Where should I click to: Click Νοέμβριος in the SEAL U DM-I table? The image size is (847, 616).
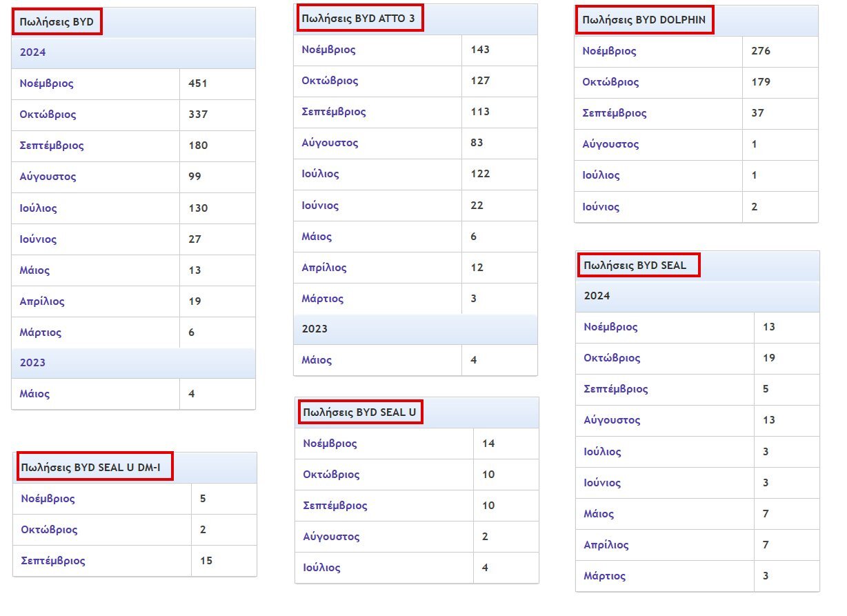point(48,499)
